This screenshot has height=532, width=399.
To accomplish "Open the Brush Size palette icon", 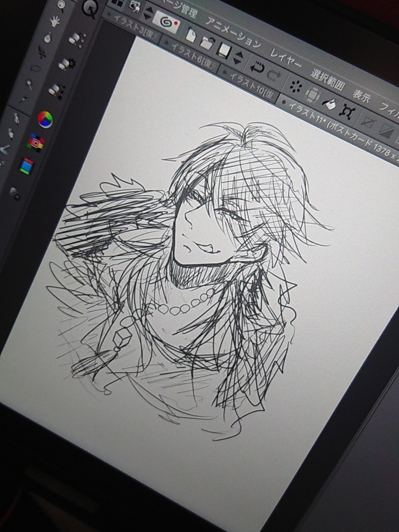I will (57, 91).
